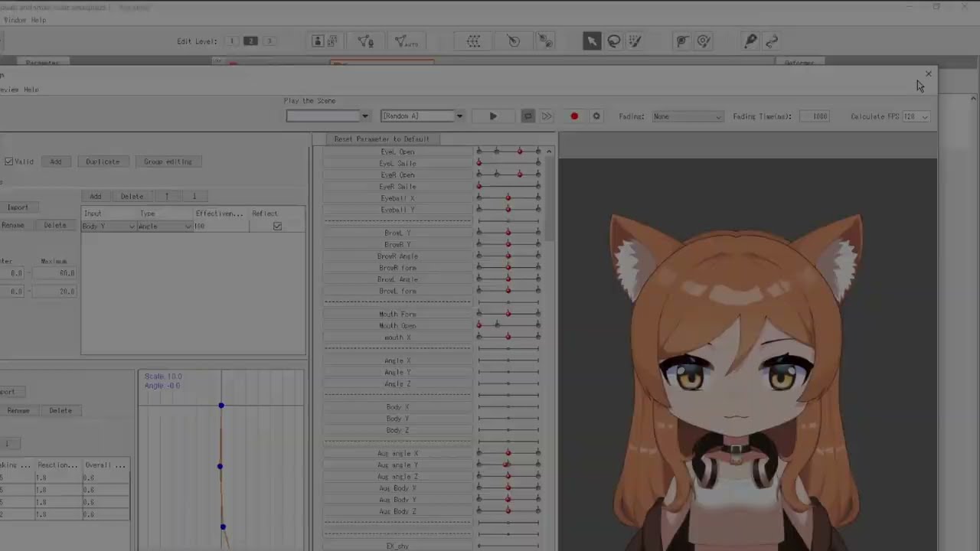Select Edit Level 2
The image size is (980, 551).
coord(250,41)
